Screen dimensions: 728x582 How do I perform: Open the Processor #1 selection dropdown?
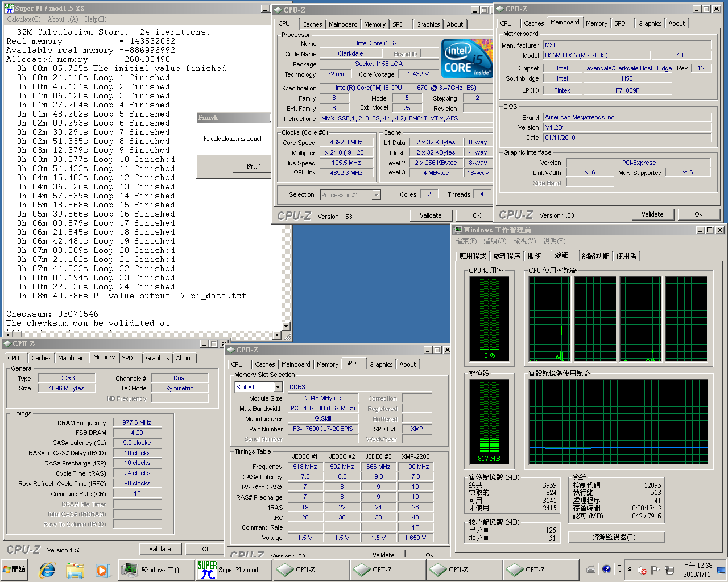(x=376, y=195)
